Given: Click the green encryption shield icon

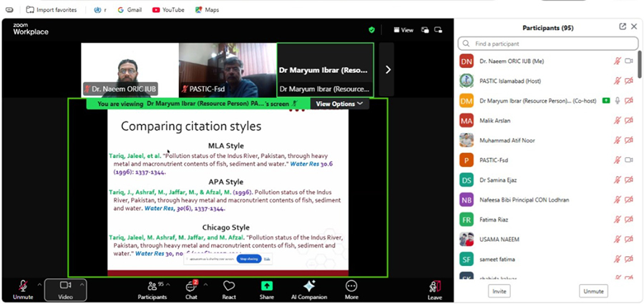Looking at the screenshot, I should [371, 30].
